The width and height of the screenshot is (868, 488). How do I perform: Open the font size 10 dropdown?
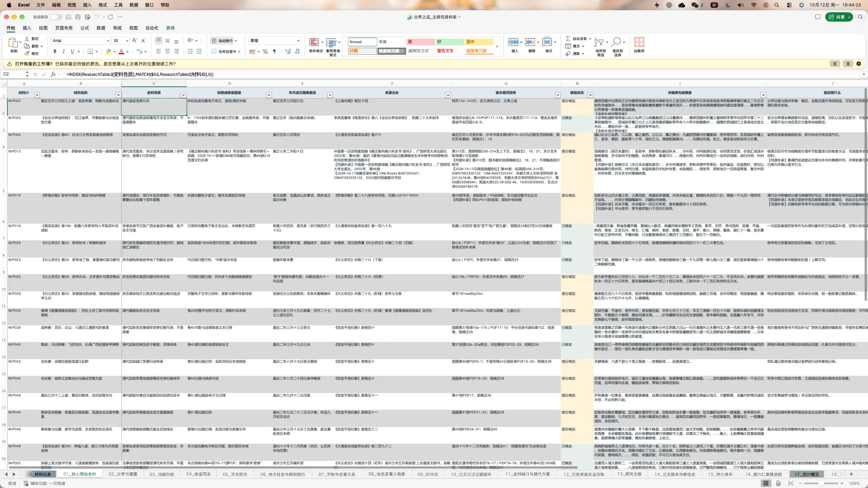[127, 41]
